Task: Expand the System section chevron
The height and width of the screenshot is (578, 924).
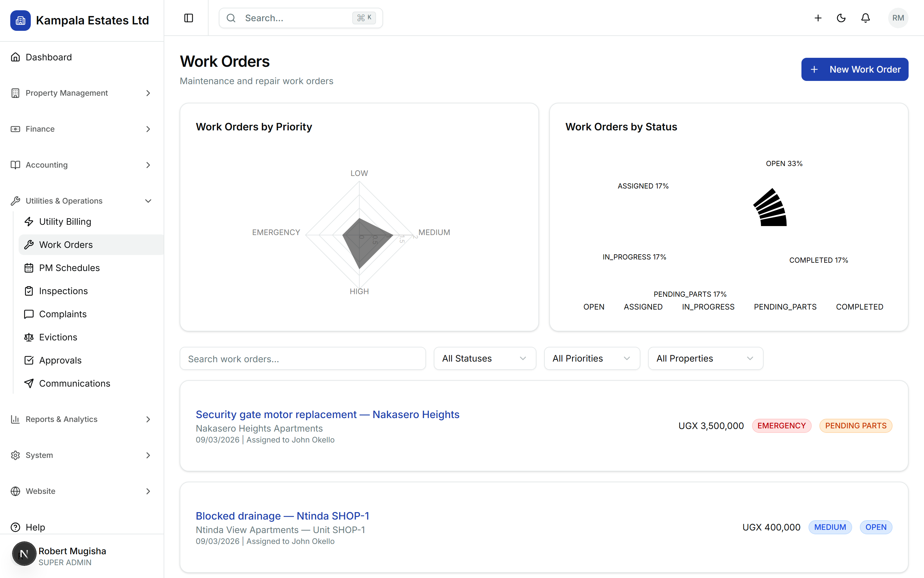Action: pyautogui.click(x=148, y=455)
